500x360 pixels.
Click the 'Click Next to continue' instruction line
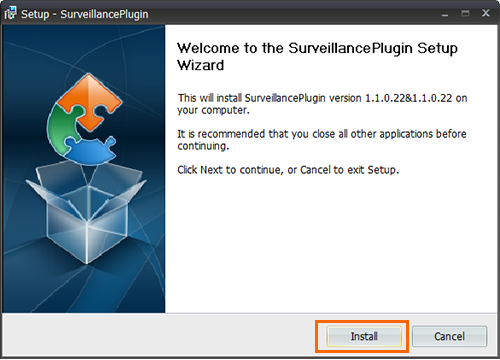click(288, 170)
